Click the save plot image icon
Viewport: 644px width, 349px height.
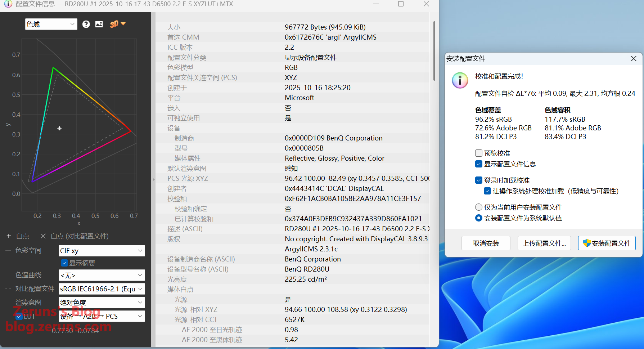coord(99,24)
